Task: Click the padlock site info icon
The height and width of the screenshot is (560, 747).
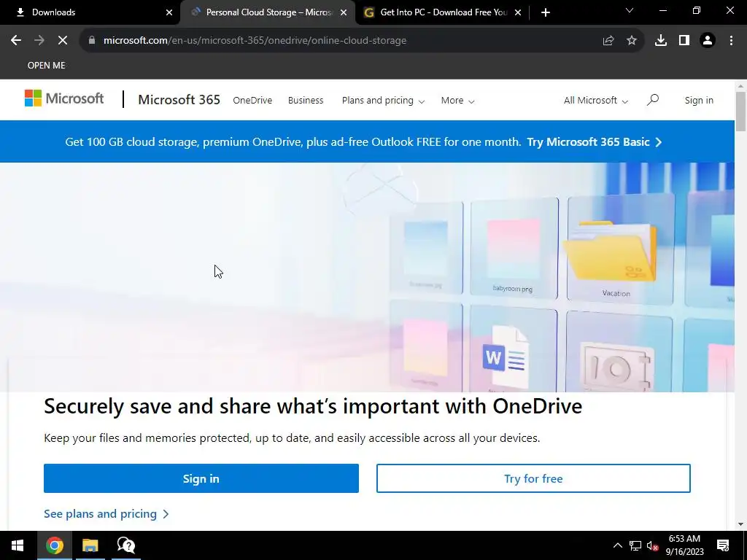Action: click(x=91, y=41)
